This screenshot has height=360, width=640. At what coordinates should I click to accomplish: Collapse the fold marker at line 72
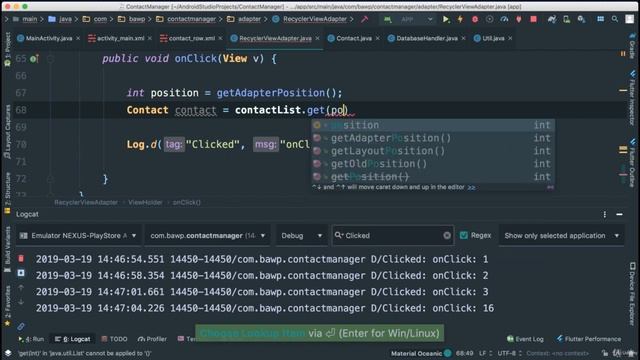(x=51, y=179)
